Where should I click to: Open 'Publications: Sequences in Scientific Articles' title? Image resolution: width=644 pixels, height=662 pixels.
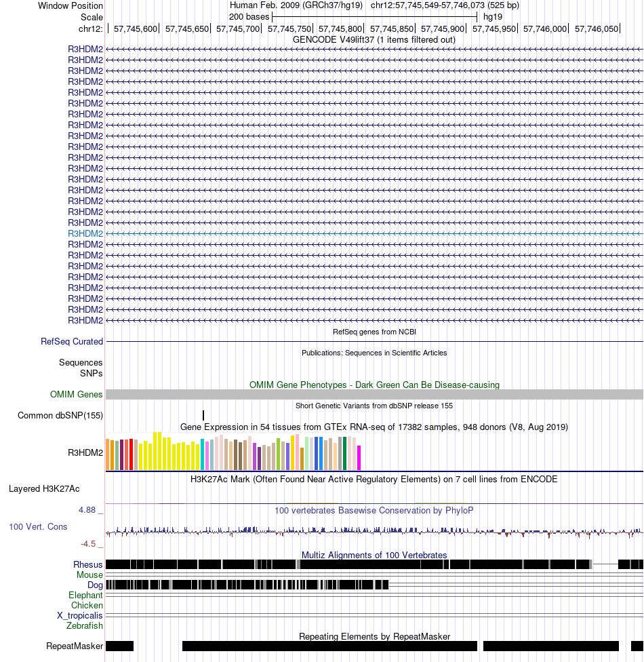pos(374,353)
